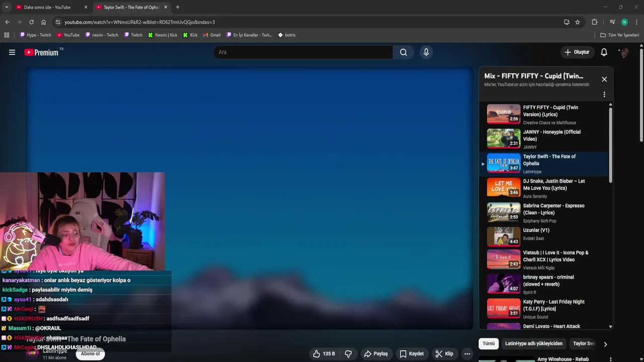Viewport: 644px width, 362px height.
Task: Select LatinHype adlı yükleyiciden chip
Action: (x=534, y=344)
